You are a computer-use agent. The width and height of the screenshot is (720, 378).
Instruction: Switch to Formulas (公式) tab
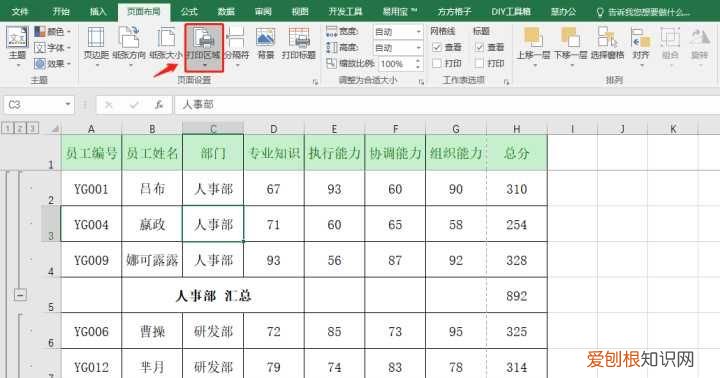(189, 11)
